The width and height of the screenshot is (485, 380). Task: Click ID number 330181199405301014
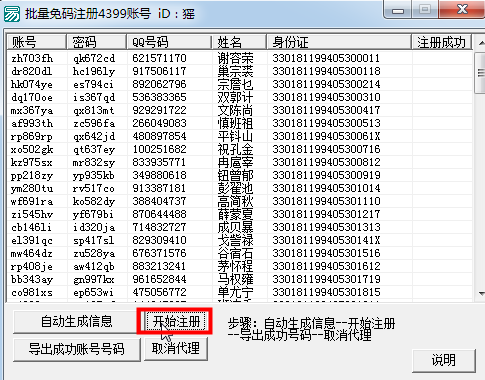tap(326, 188)
